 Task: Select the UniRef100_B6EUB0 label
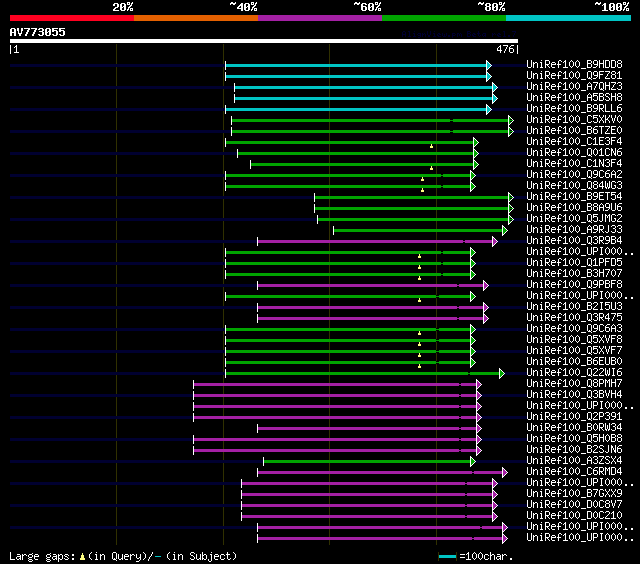[x=574, y=362]
